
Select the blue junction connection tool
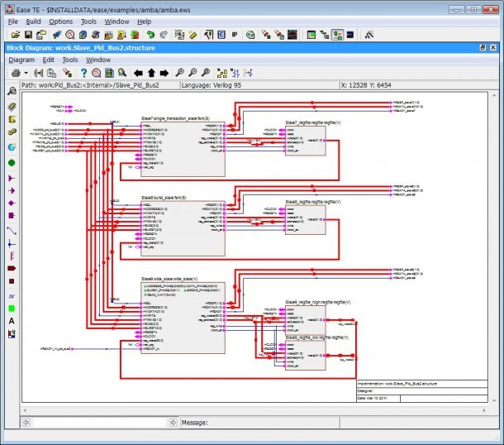click(x=12, y=244)
